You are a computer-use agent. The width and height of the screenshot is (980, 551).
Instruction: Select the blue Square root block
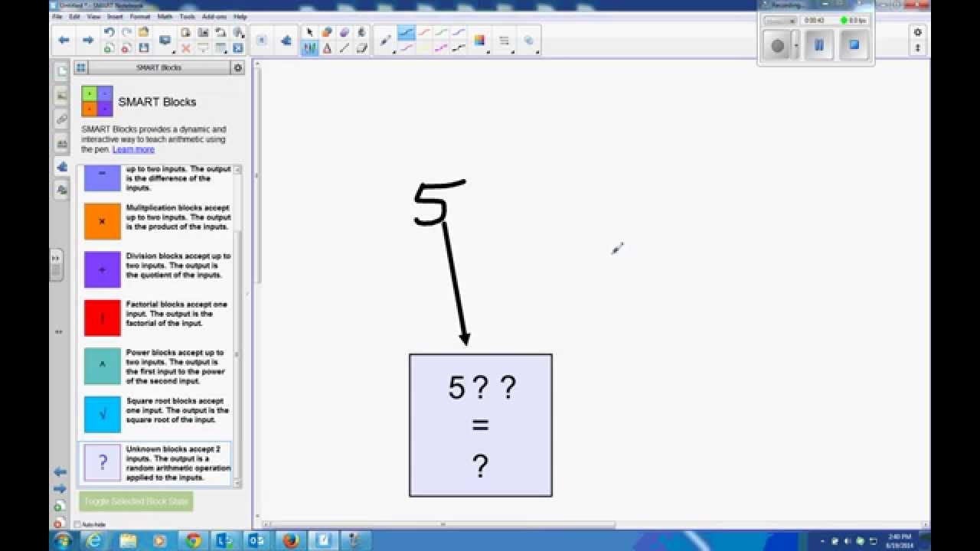(x=103, y=414)
